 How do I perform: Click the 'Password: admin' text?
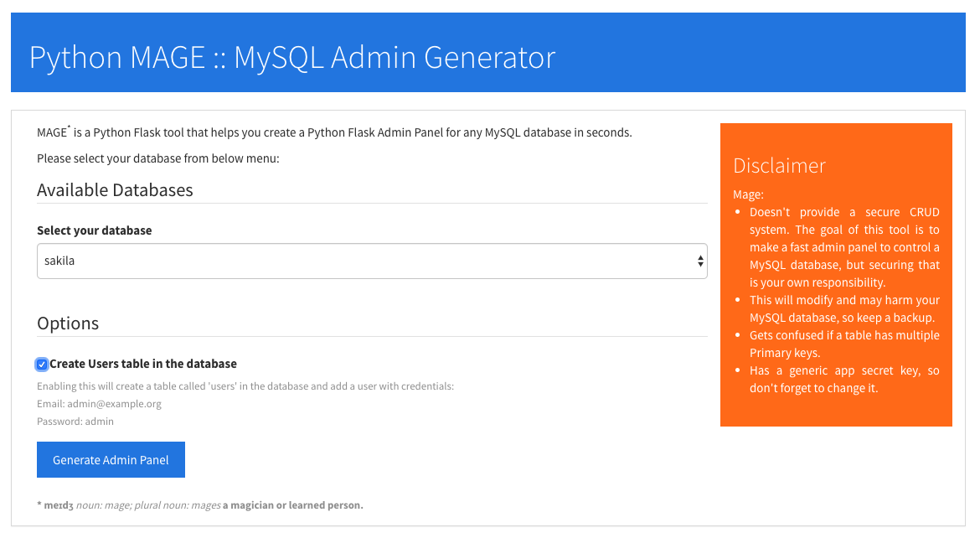[x=75, y=422]
